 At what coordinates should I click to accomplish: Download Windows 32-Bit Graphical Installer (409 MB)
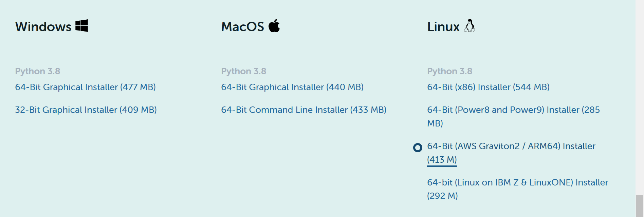(x=86, y=110)
